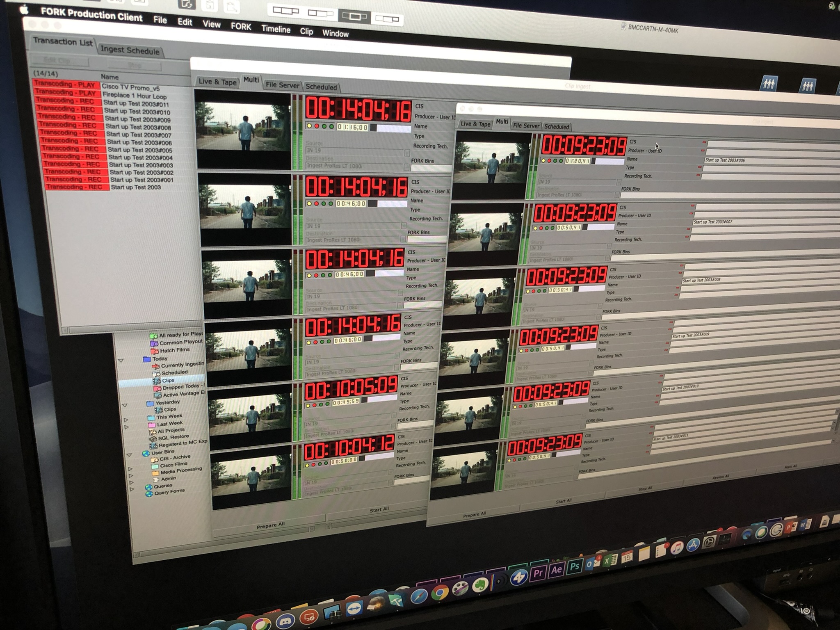Click the first workspace layout icon in toolbar
Image resolution: width=840 pixels, height=630 pixels.
285,11
